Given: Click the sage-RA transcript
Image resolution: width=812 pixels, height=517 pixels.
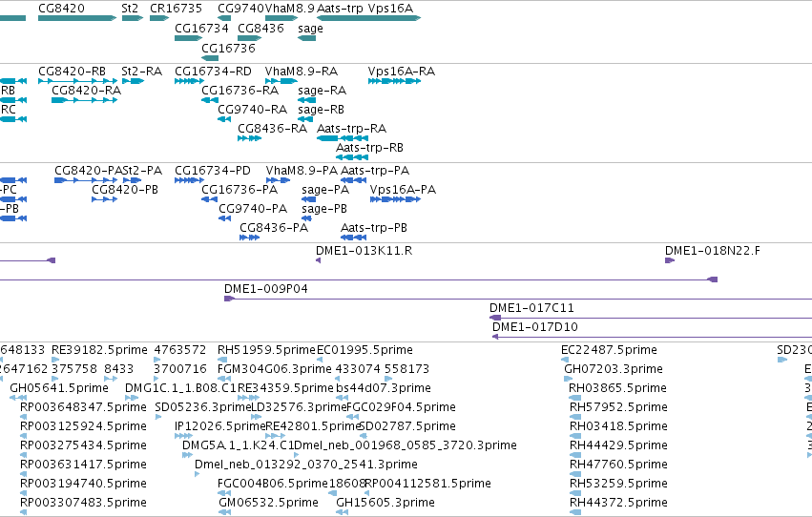Looking at the screenshot, I should click(306, 100).
